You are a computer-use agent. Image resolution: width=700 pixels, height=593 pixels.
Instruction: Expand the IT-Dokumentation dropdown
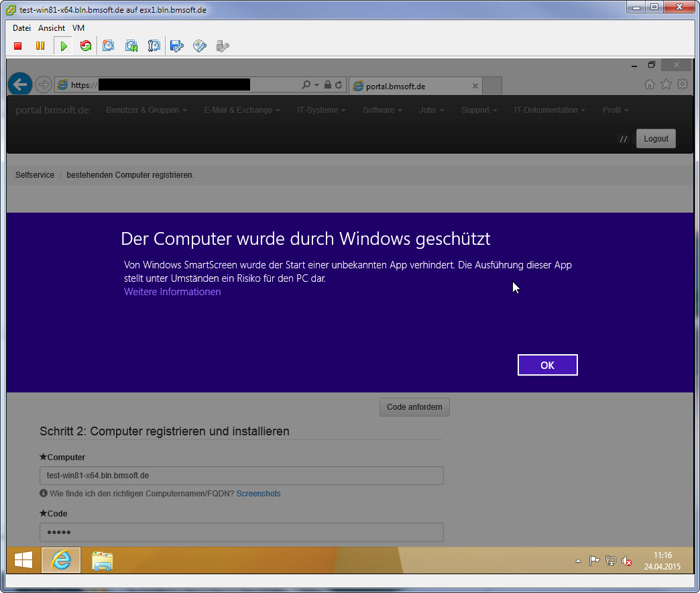coord(550,110)
